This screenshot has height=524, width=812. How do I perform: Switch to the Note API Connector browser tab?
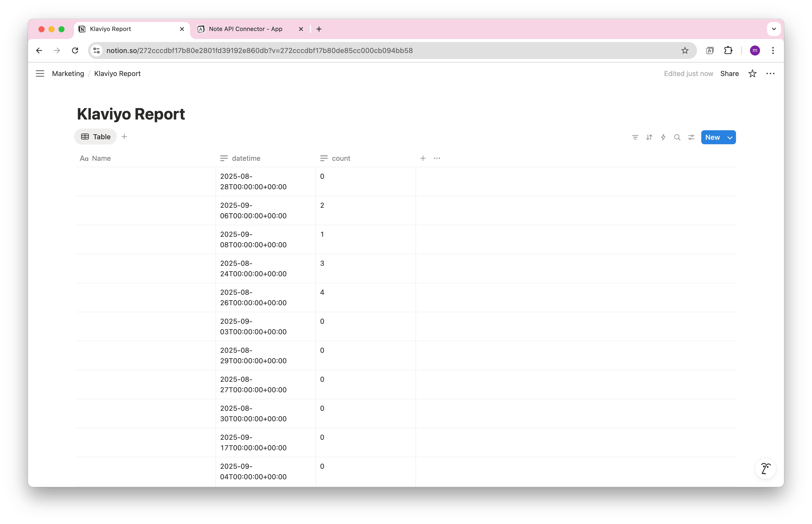(250, 29)
